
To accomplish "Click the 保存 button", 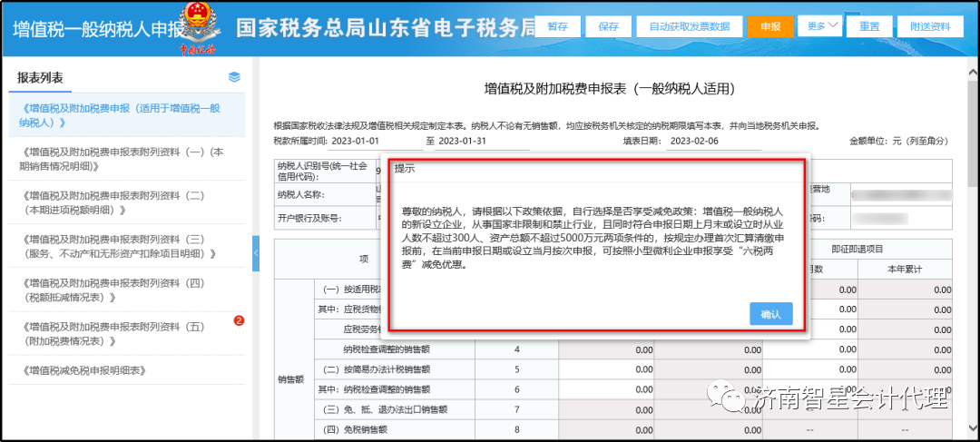I will [608, 27].
